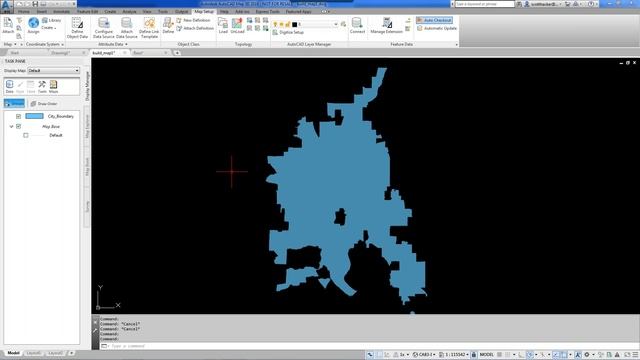Click the Save icon in quick access toolbar
640x360 pixels.
pyautogui.click(x=35, y=4)
